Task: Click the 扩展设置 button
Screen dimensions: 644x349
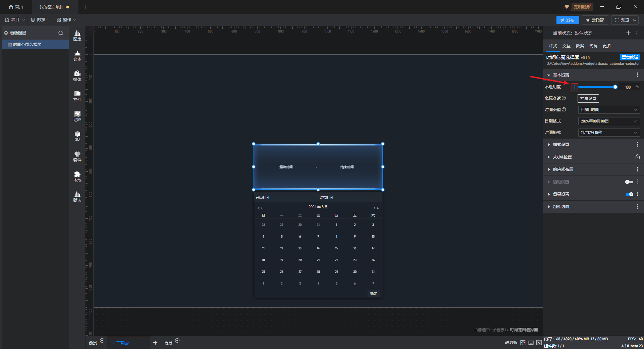Action: click(588, 99)
